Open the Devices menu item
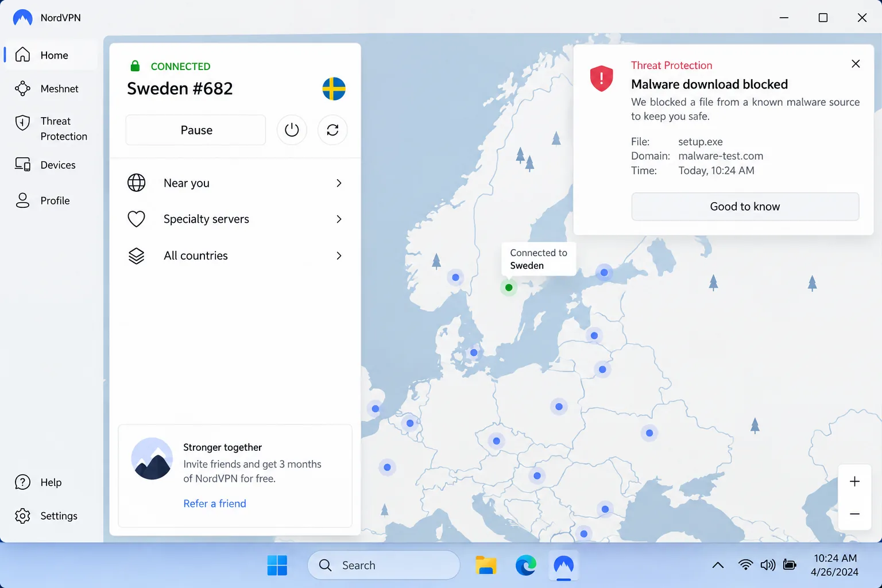 click(x=51, y=165)
